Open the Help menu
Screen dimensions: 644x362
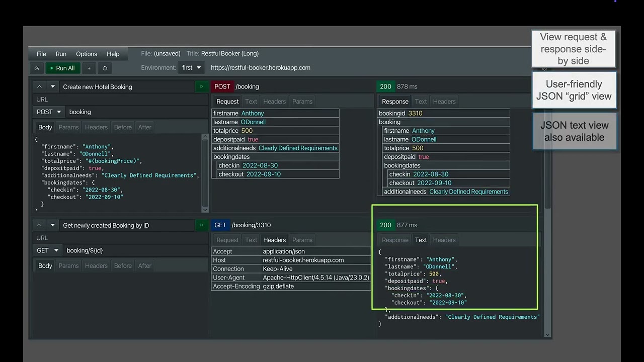click(x=113, y=54)
